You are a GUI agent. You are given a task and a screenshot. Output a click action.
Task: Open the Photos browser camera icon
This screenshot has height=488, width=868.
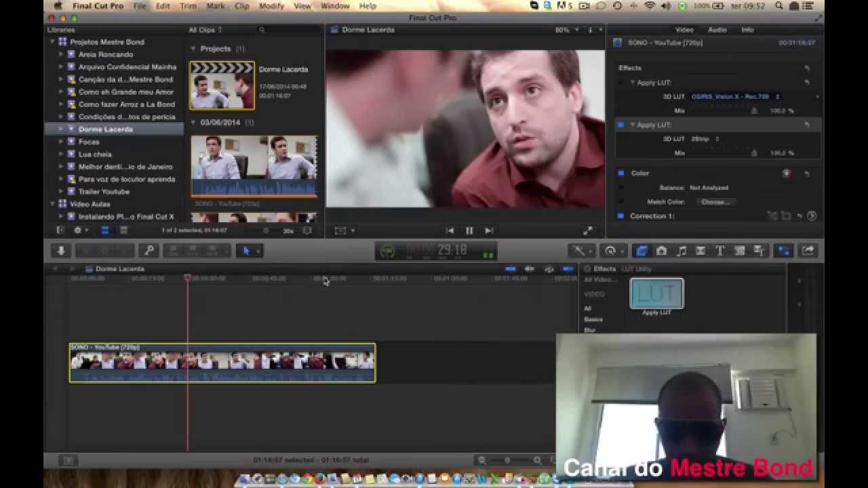661,251
